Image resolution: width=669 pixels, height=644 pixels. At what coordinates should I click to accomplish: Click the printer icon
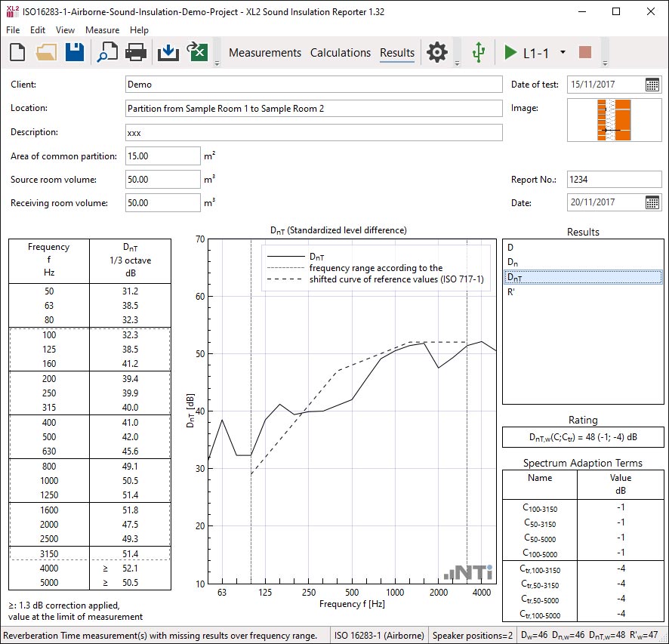coord(135,53)
